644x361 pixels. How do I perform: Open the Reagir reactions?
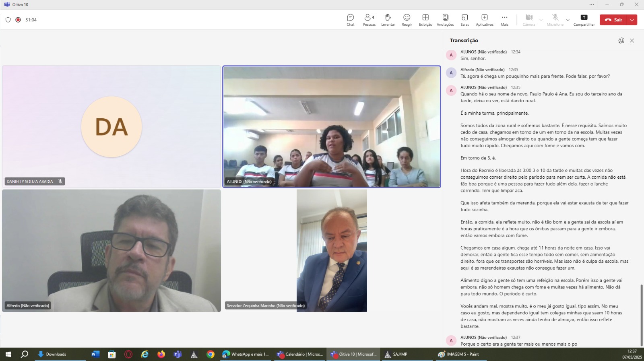click(407, 20)
